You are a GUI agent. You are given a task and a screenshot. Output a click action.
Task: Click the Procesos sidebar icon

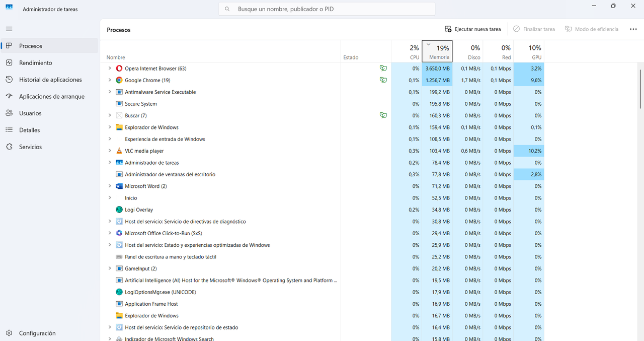(x=9, y=46)
